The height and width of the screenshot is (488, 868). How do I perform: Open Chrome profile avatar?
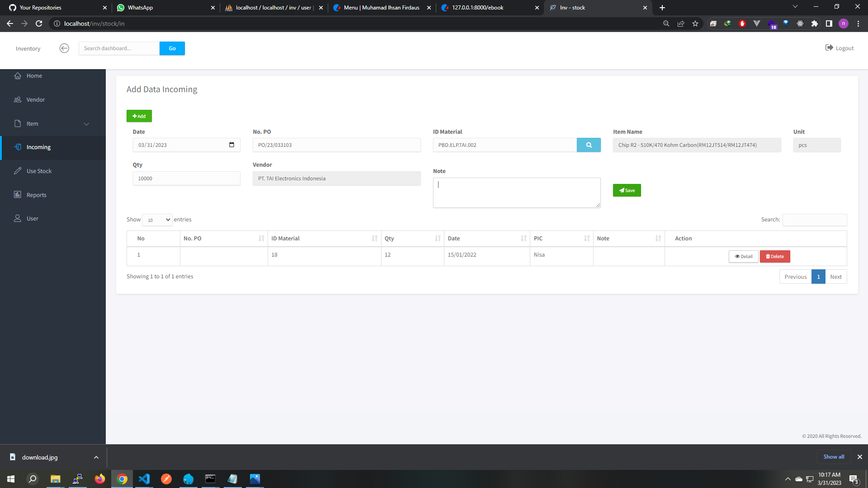coord(844,23)
